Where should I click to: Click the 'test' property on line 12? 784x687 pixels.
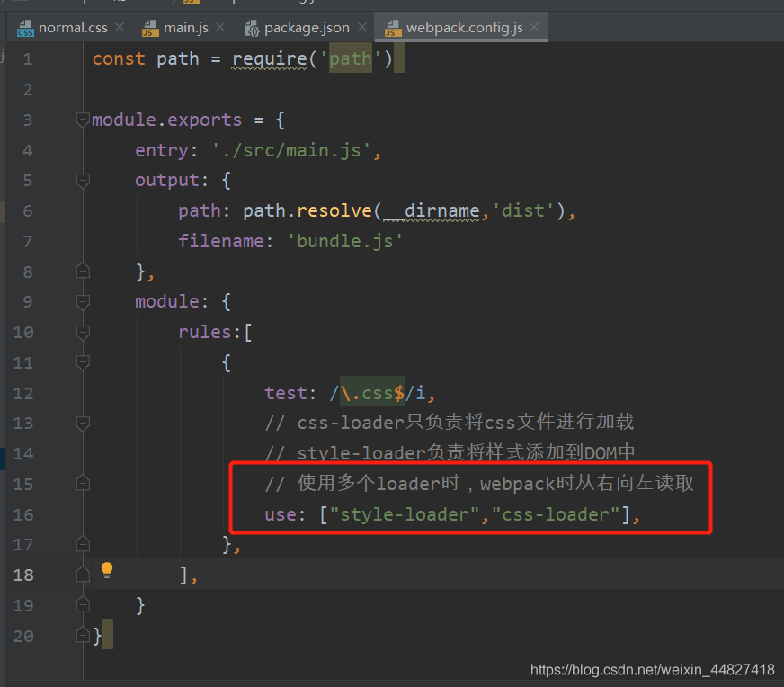pyautogui.click(x=286, y=394)
